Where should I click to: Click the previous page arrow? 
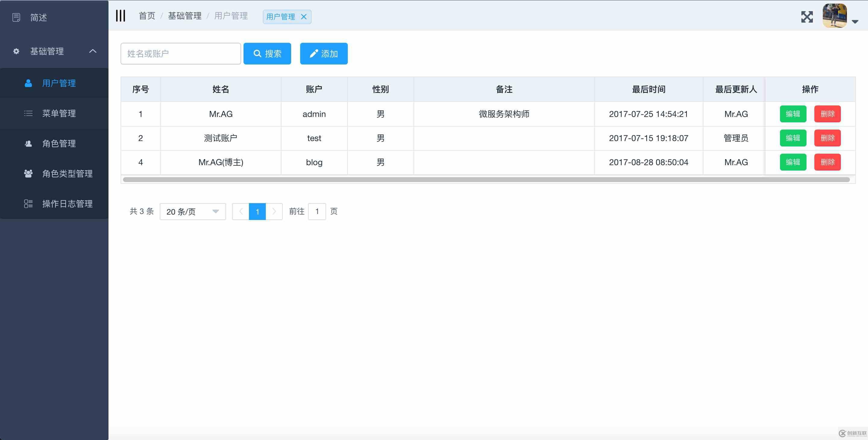241,212
